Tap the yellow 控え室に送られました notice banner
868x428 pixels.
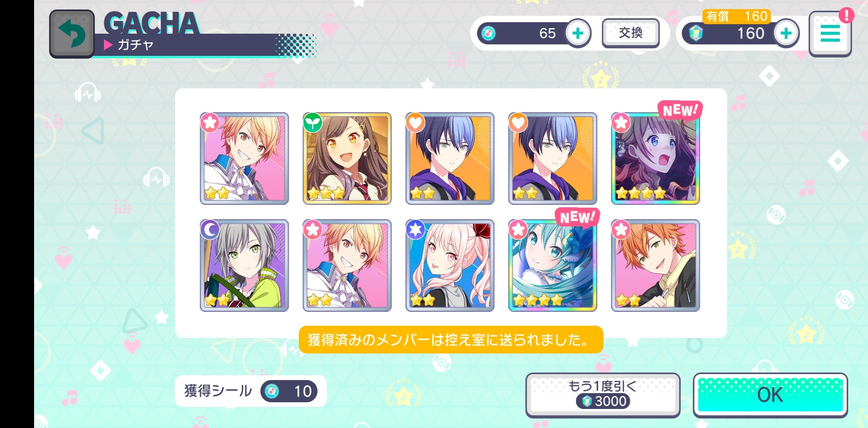tap(451, 340)
